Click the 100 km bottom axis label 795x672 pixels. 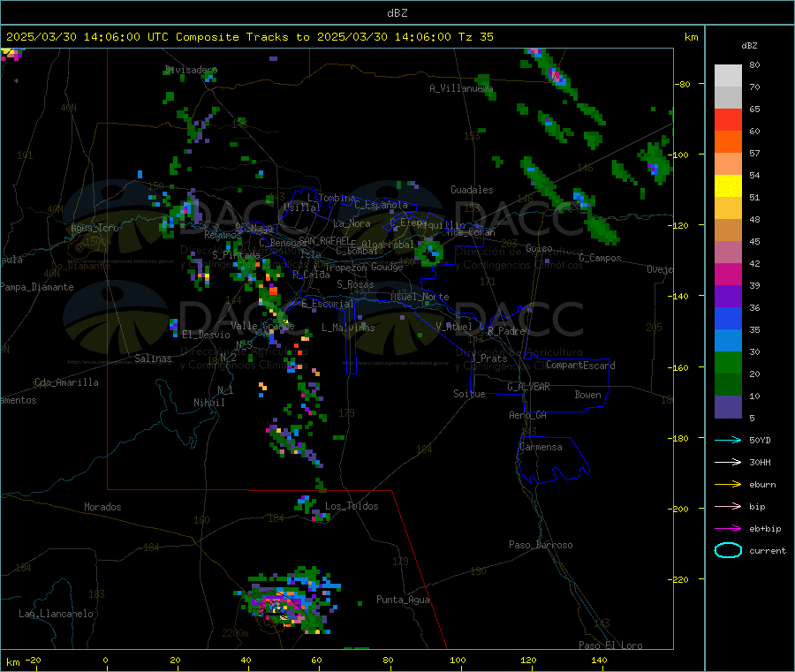click(x=458, y=660)
